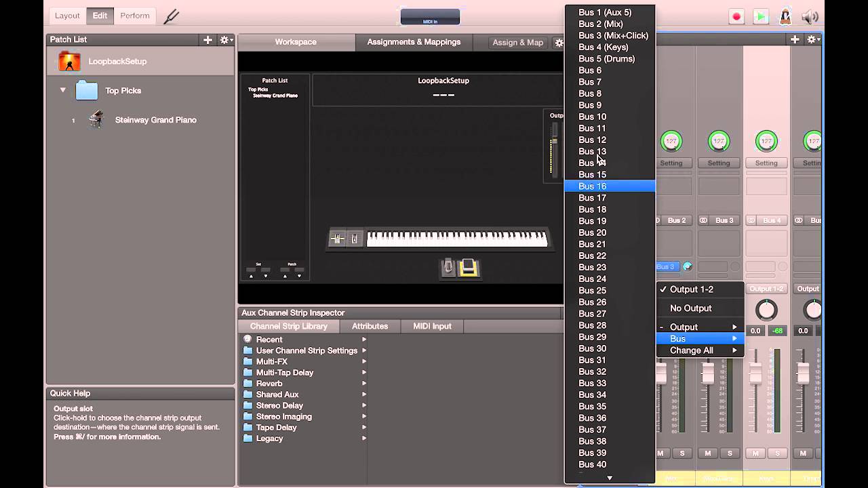The image size is (868, 488).
Task: Select the LoopbackSetup concert icon
Action: pos(69,62)
